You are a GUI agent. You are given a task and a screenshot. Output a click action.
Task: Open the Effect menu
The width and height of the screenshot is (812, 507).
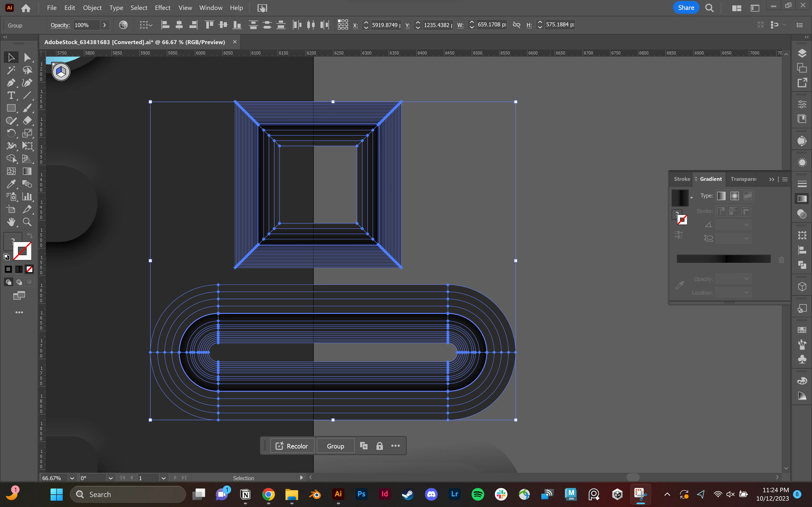pyautogui.click(x=162, y=8)
